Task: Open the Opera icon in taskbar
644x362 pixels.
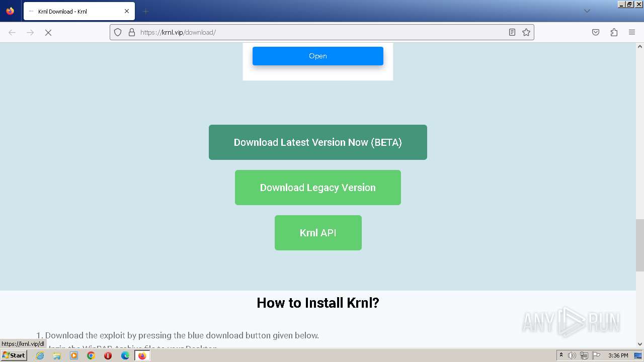Action: pyautogui.click(x=108, y=355)
